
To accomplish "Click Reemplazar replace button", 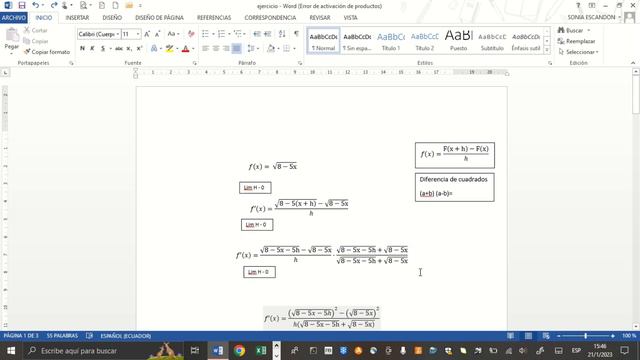I will click(x=576, y=41).
